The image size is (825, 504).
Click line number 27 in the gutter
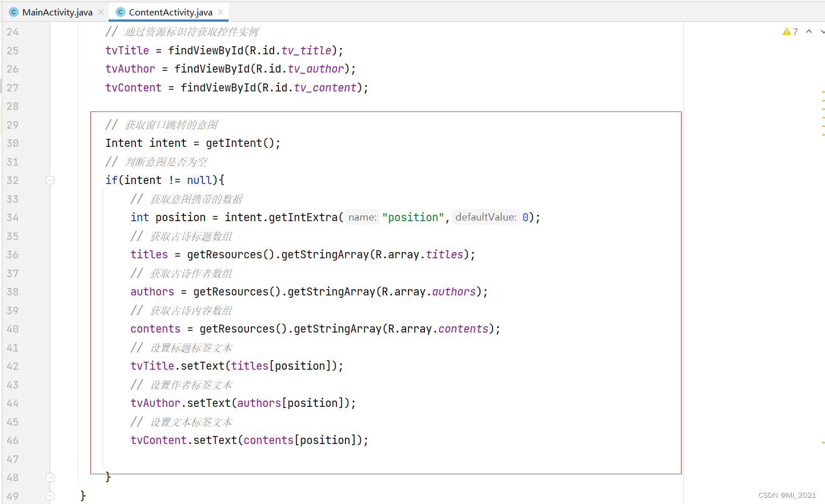[13, 88]
